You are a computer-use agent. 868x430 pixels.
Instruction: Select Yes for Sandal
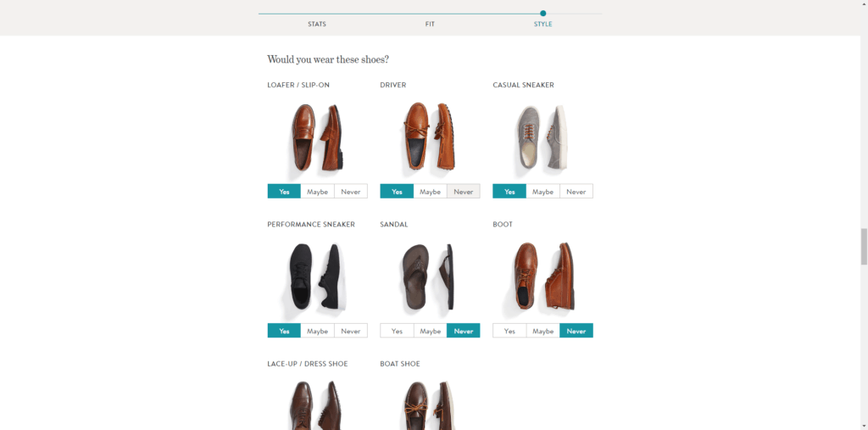(x=397, y=331)
